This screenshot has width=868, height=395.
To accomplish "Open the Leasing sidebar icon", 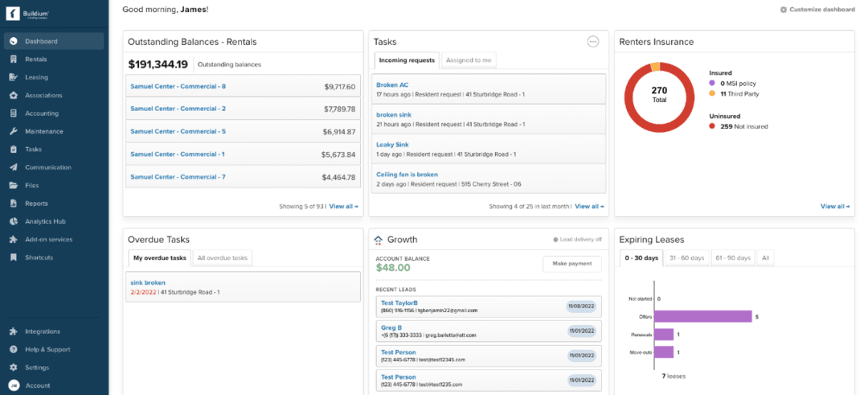I will tap(14, 77).
